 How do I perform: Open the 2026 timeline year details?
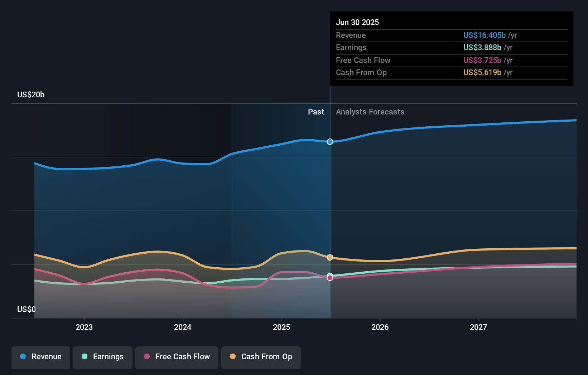[380, 327]
